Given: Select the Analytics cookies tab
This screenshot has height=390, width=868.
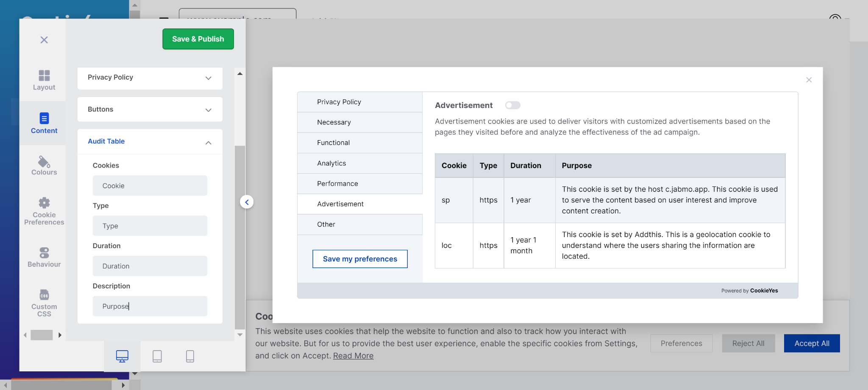Looking at the screenshot, I should 360,163.
